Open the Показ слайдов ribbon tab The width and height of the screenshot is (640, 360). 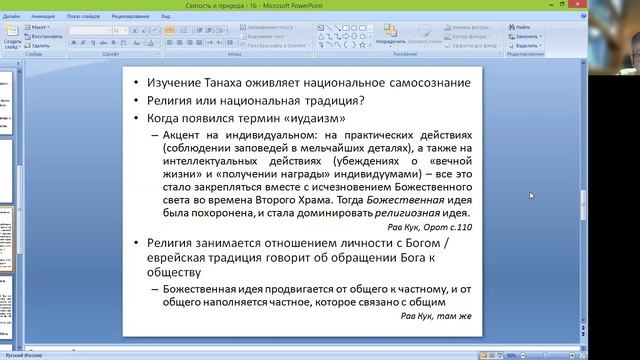[x=83, y=16]
